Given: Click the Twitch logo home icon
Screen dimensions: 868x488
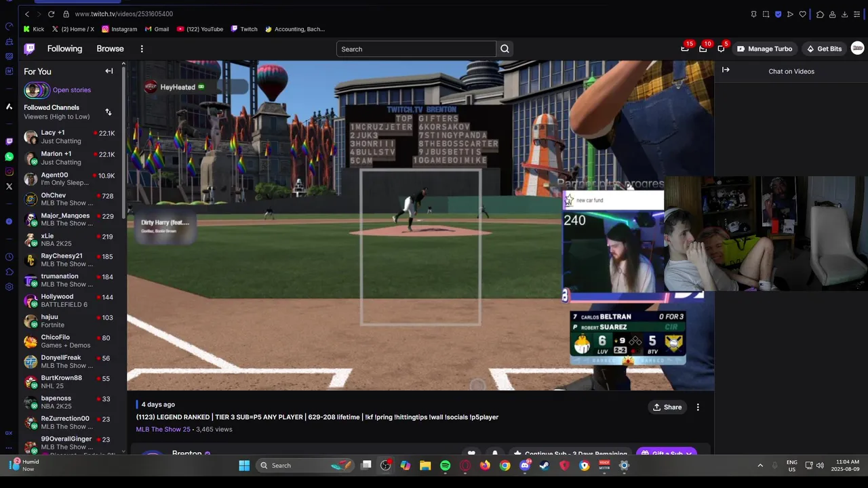Looking at the screenshot, I should [29, 49].
